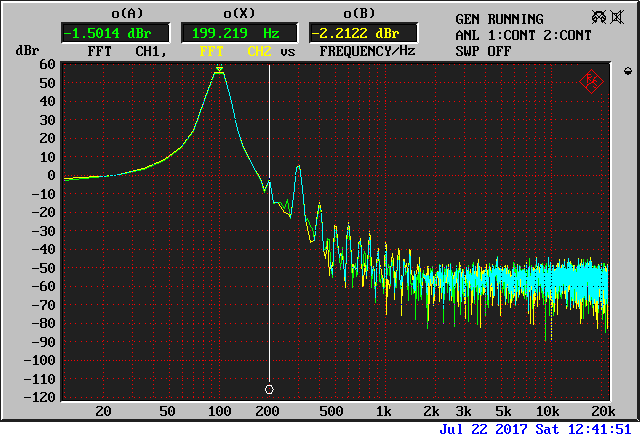Click the ANL 1:CONT 2:CONT status line
This screenshot has width=640, height=436.
[x=523, y=35]
